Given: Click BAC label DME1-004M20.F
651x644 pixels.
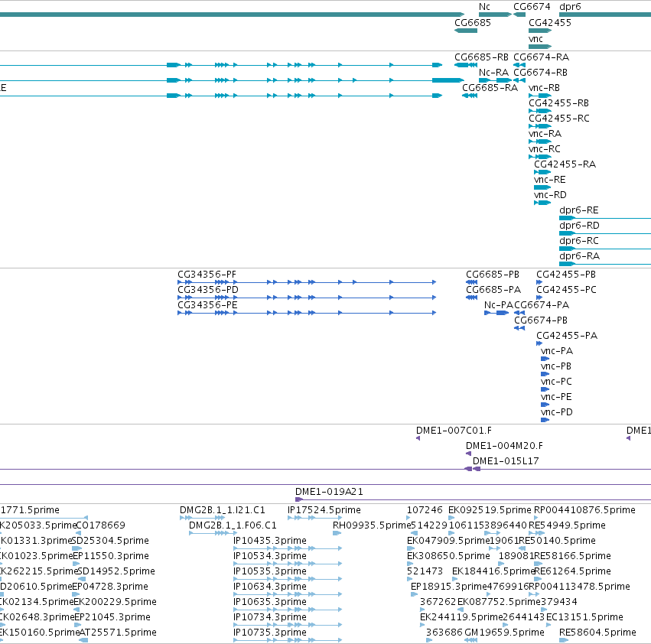Looking at the screenshot, I should click(504, 447).
